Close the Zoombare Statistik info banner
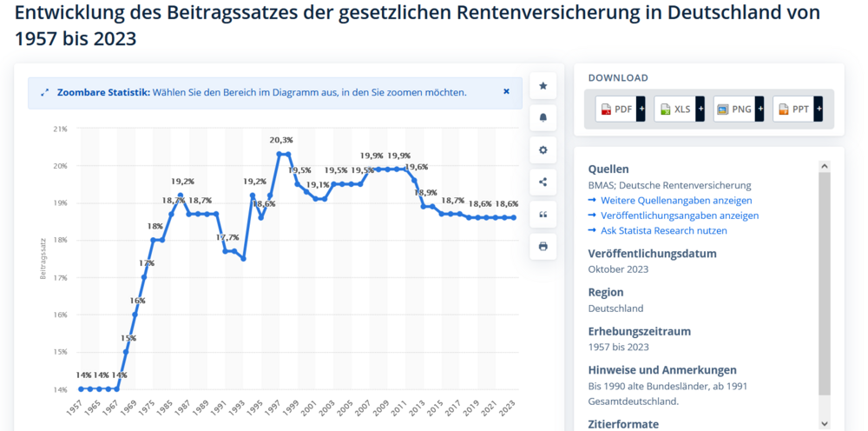Screen dimensions: 868x431 pyautogui.click(x=506, y=91)
